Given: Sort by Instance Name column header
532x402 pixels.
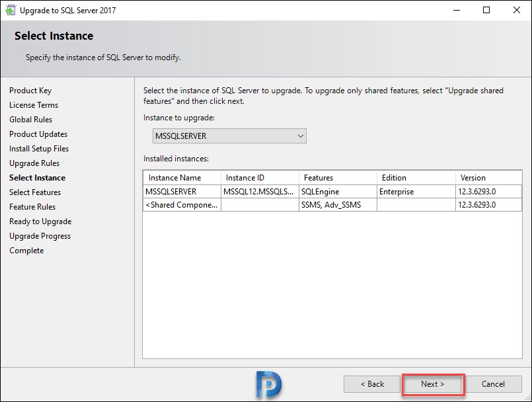Looking at the screenshot, I should (x=182, y=178).
